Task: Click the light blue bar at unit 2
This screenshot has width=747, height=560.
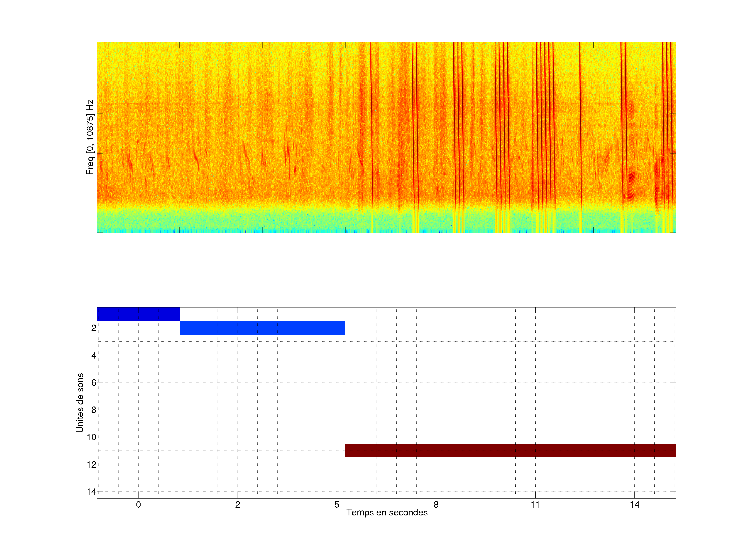Action: (x=262, y=328)
